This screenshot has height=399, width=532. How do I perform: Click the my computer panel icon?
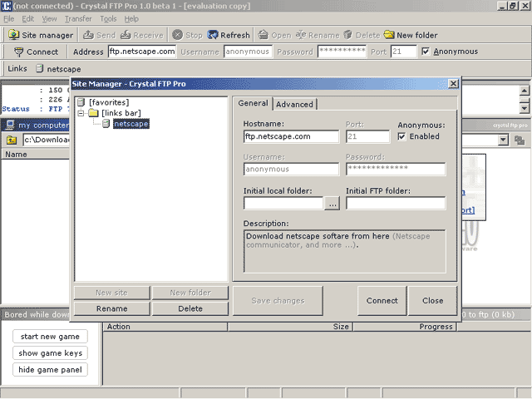click(x=10, y=125)
